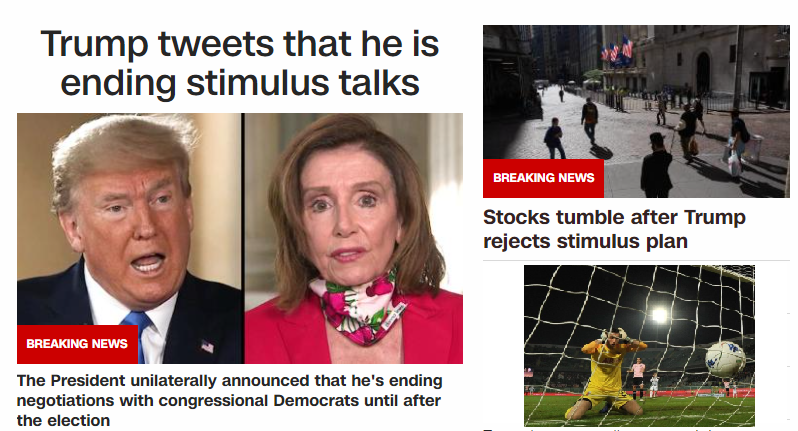Click the soccer goalkeeper photo thumbnail
Screen dimensions: 798x431
click(639, 345)
